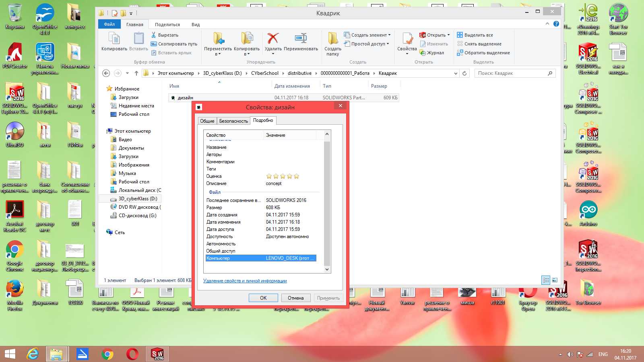Click the Edit (Изменить) ribbon item
This screenshot has height=362, width=644.
coord(434,44)
